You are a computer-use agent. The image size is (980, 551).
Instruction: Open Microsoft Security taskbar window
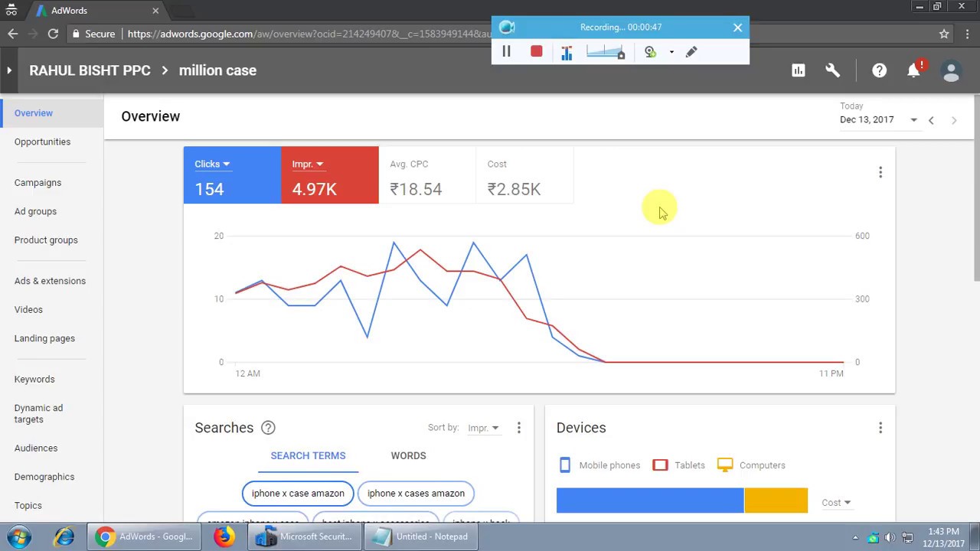[304, 536]
